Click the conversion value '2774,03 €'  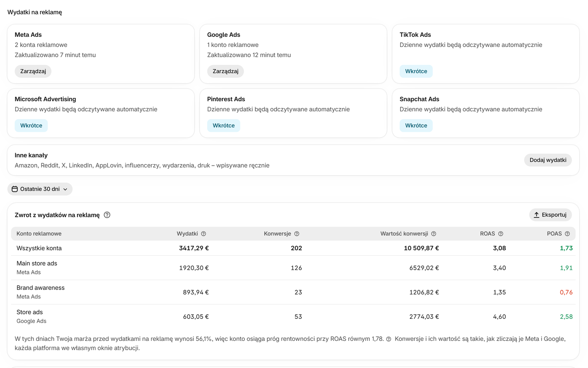(424, 316)
